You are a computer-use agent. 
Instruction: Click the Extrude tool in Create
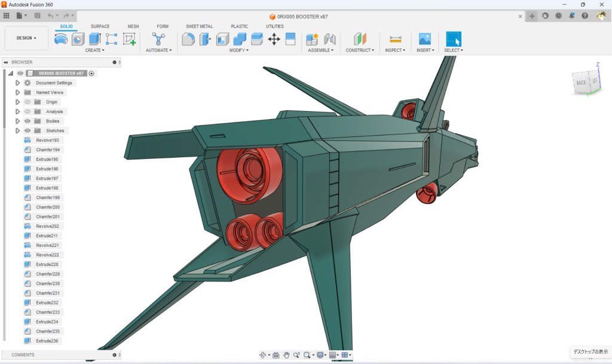coord(94,39)
